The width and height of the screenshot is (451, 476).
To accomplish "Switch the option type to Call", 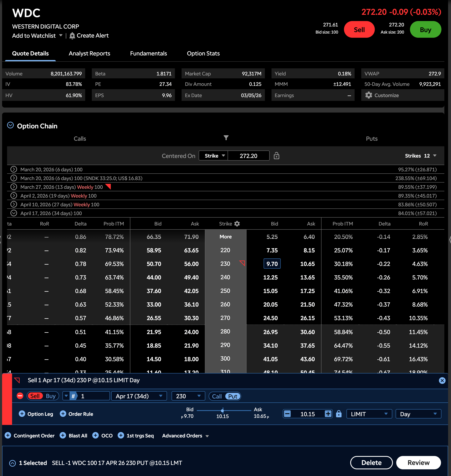I will click(x=217, y=396).
